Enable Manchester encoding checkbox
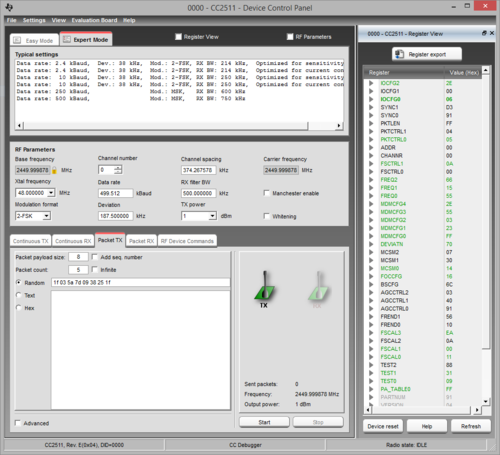500x455 pixels. click(x=266, y=193)
